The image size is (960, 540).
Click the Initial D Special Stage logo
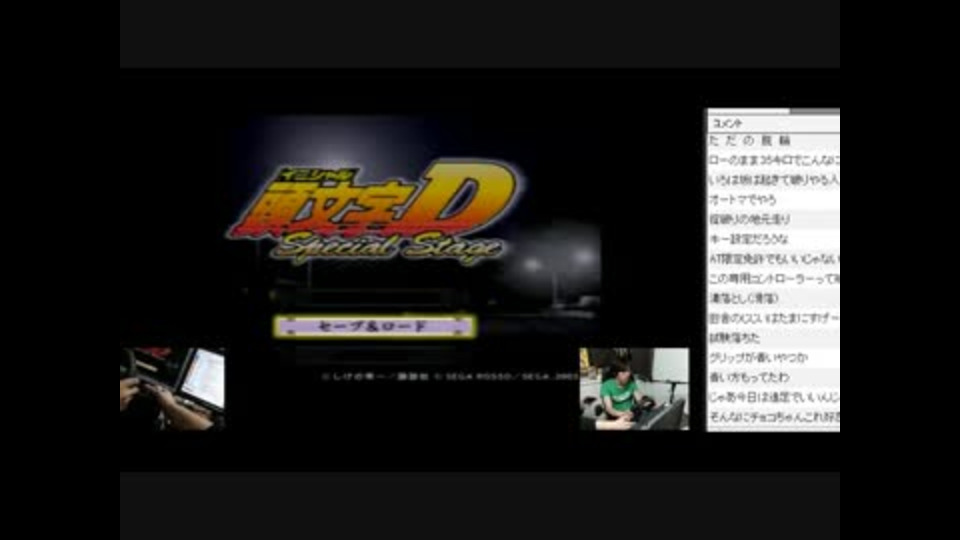373,211
